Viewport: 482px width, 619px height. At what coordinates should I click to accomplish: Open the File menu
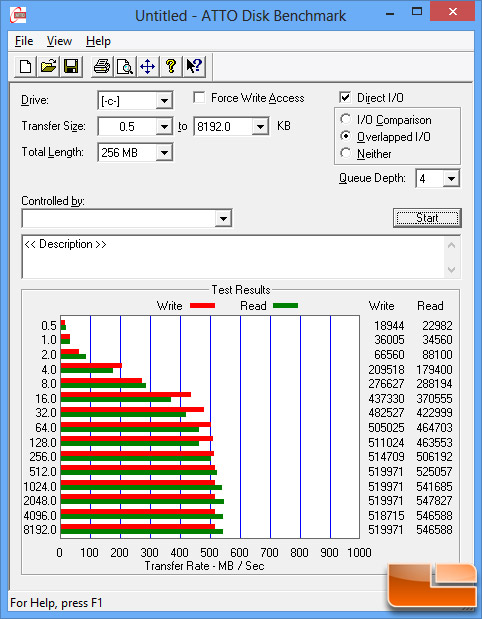point(24,41)
